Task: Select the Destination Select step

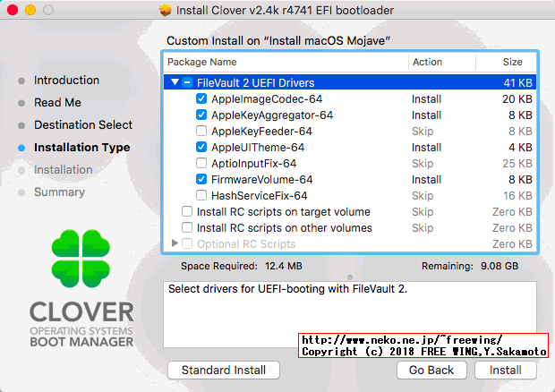Action: tap(83, 125)
